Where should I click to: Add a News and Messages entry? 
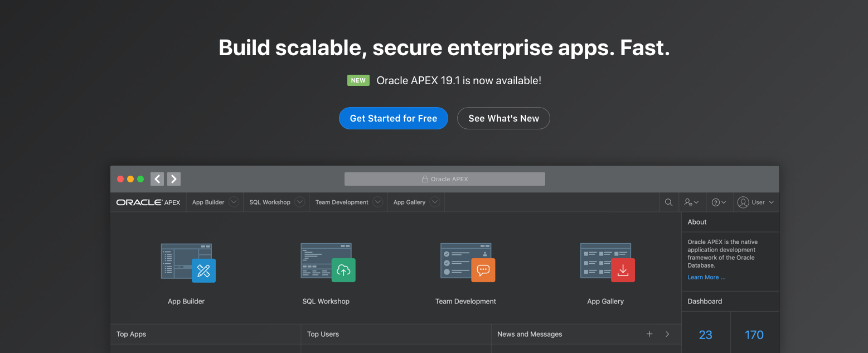(649, 334)
